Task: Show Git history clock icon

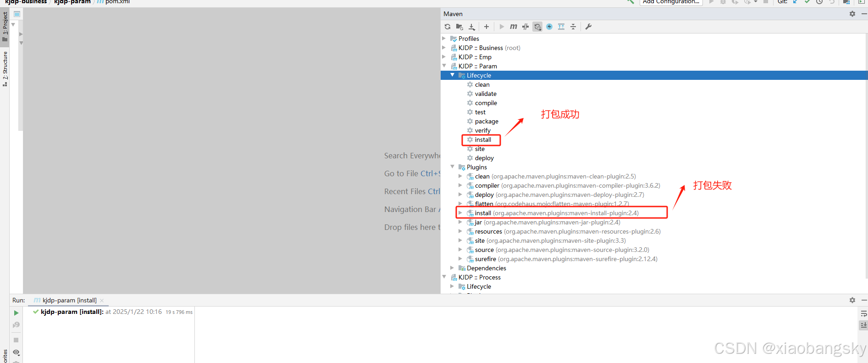Action: click(819, 2)
